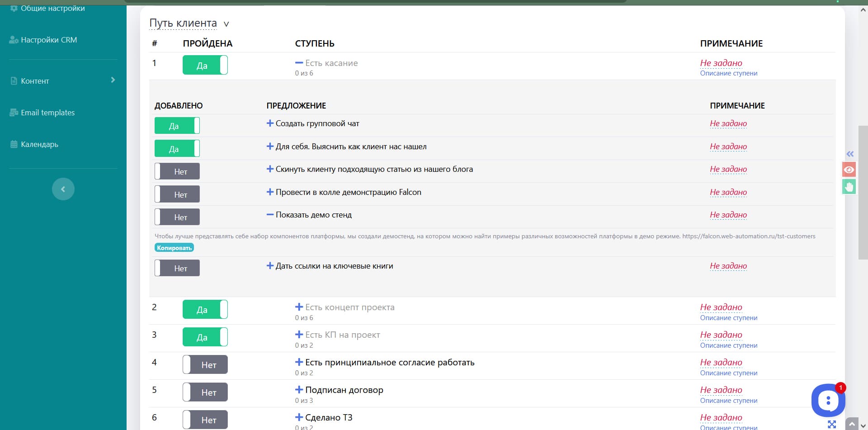Click the Календарь calendar icon in sidebar

(x=14, y=144)
